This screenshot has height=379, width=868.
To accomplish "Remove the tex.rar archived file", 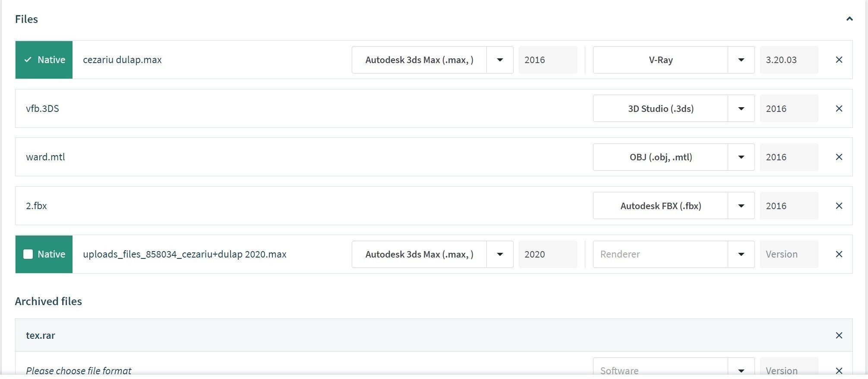I will coord(839,335).
